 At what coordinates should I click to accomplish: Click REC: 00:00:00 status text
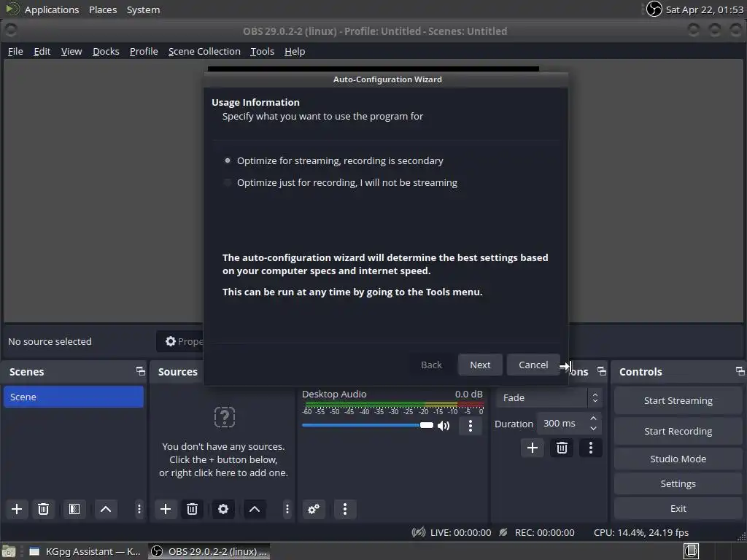[544, 532]
